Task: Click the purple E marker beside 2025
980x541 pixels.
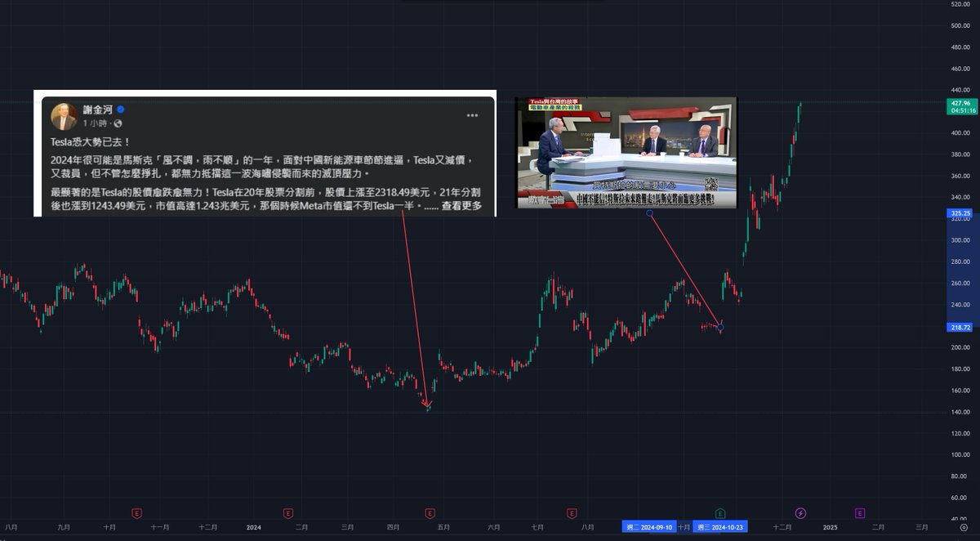Action: pyautogui.click(x=859, y=513)
